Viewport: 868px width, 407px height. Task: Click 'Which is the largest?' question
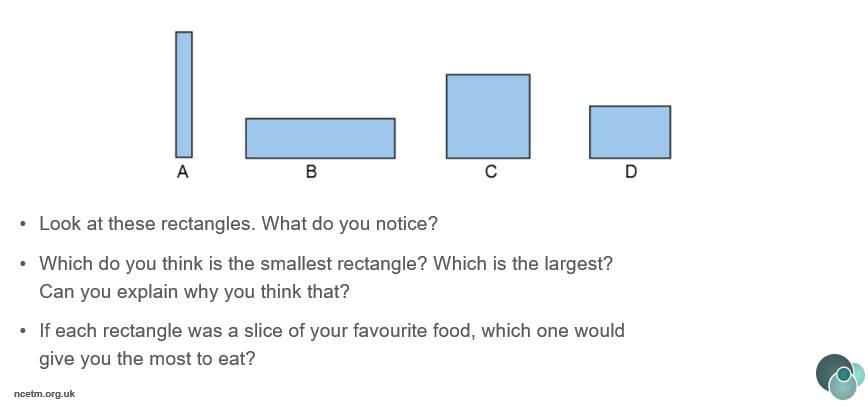523,264
